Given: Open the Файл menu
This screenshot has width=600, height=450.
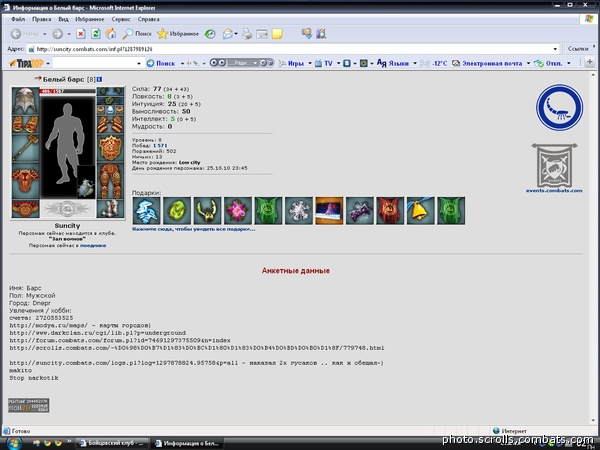Looking at the screenshot, I should coord(18,19).
